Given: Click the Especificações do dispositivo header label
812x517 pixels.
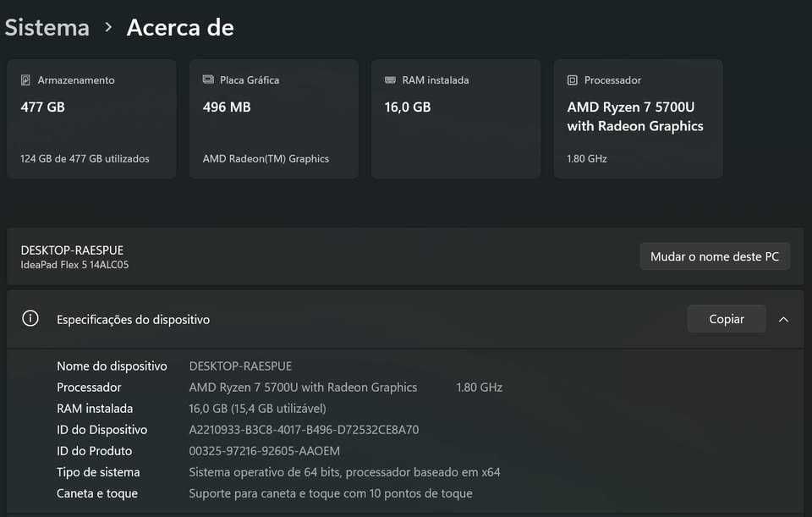Looking at the screenshot, I should (133, 320).
